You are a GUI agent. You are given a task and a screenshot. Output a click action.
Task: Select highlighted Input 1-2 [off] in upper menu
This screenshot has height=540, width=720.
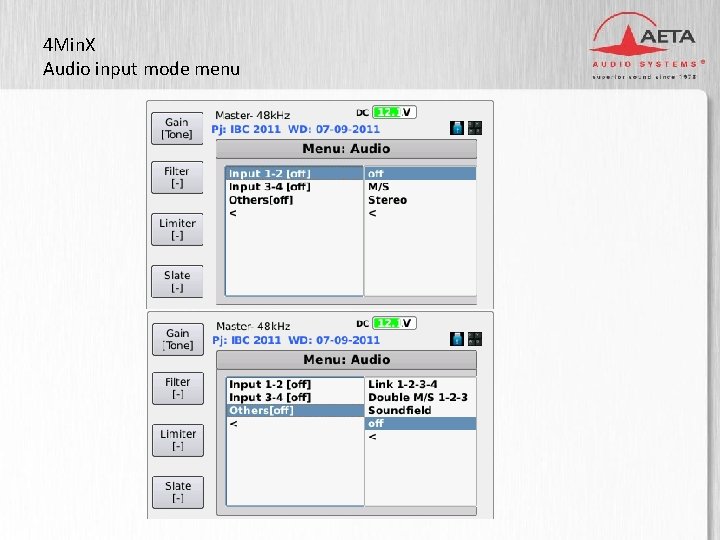pyautogui.click(x=294, y=174)
